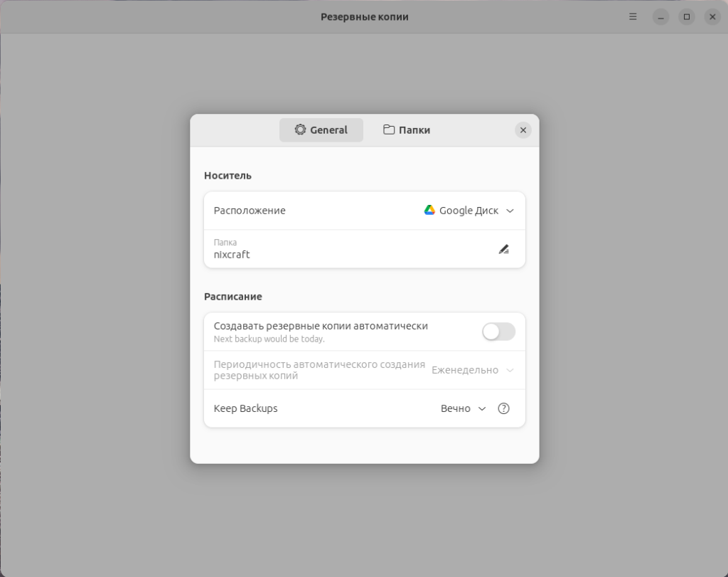This screenshot has width=728, height=577.
Task: Click the Расписание section heading
Action: click(x=233, y=297)
